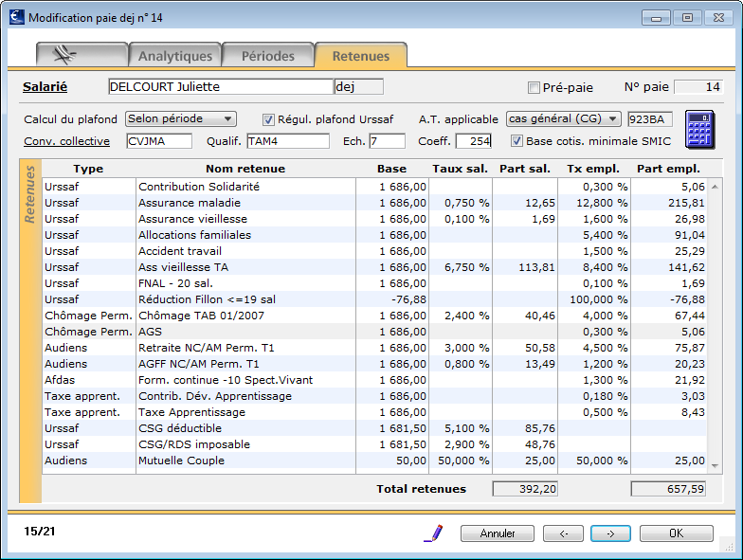
Task: Click the pen edit icon
Action: pyautogui.click(x=433, y=533)
